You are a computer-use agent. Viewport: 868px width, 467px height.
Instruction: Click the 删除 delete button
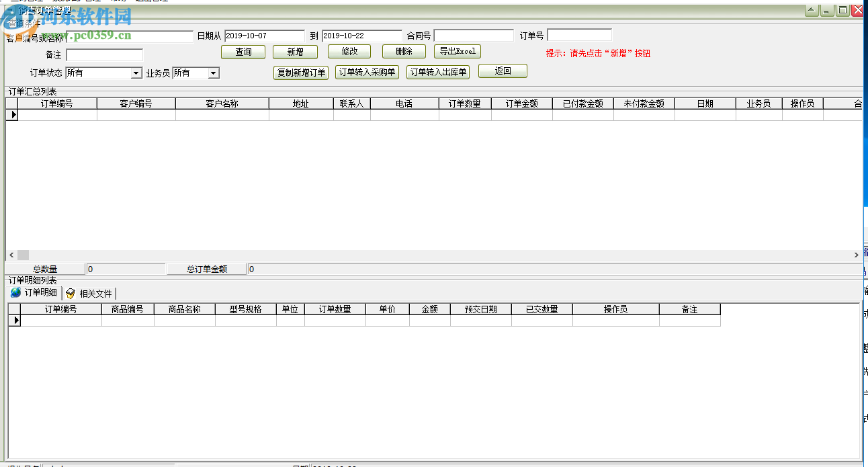[404, 51]
